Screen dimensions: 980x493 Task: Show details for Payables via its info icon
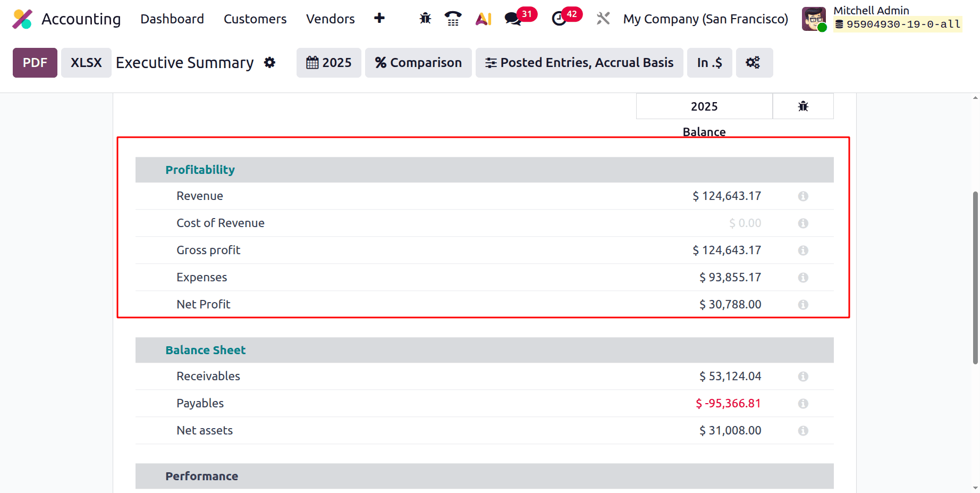coord(802,403)
